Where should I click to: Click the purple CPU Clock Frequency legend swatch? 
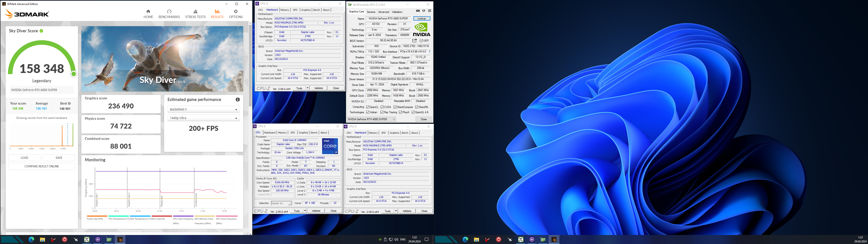pyautogui.click(x=183, y=216)
